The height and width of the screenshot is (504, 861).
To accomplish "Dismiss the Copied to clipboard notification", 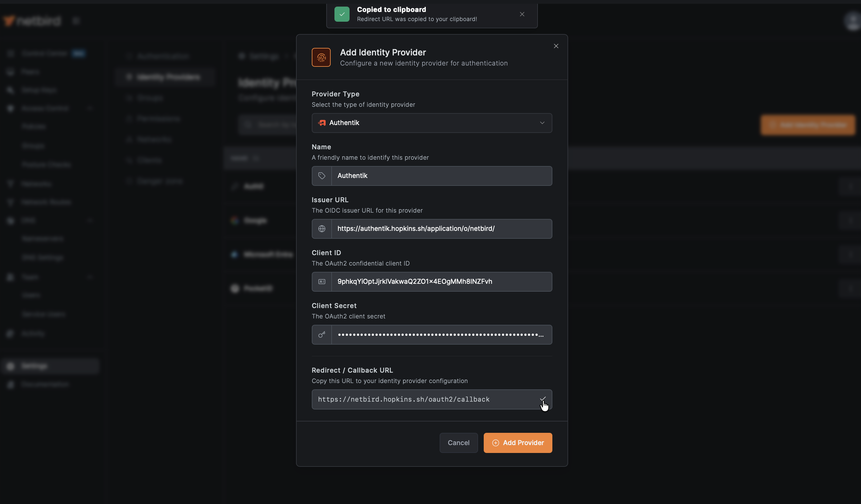I will (x=522, y=14).
